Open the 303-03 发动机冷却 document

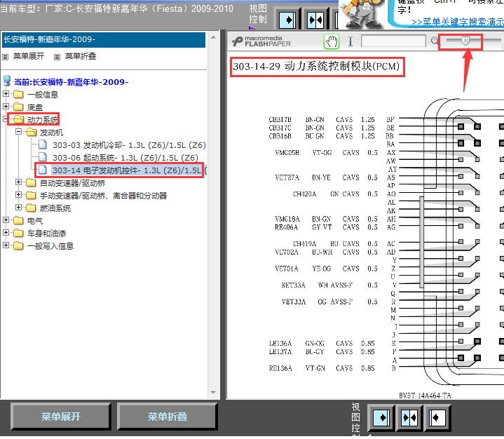129,145
